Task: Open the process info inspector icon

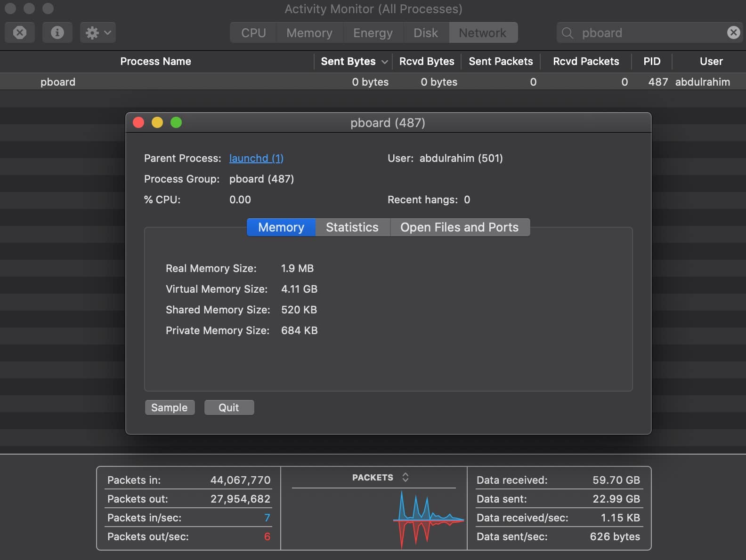Action: pos(57,32)
